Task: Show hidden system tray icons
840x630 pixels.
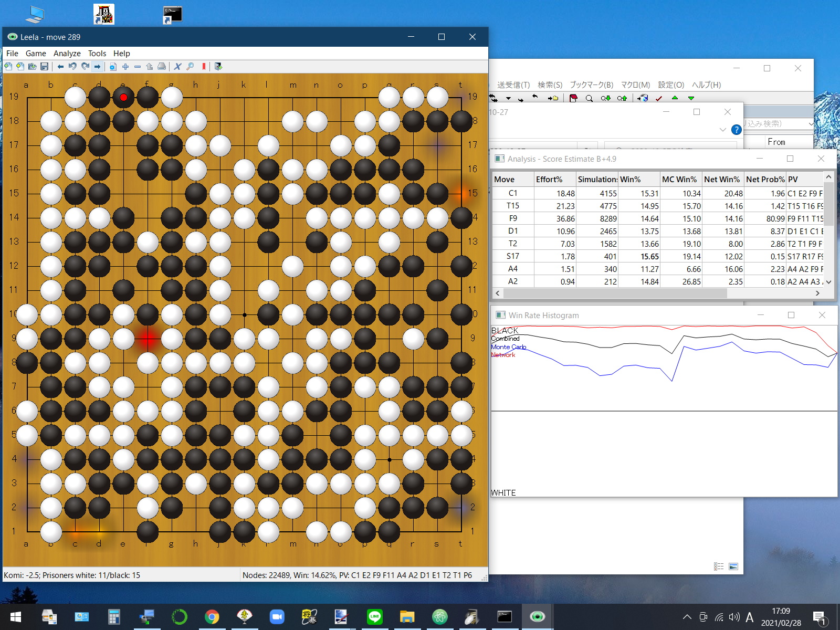Action: click(687, 617)
